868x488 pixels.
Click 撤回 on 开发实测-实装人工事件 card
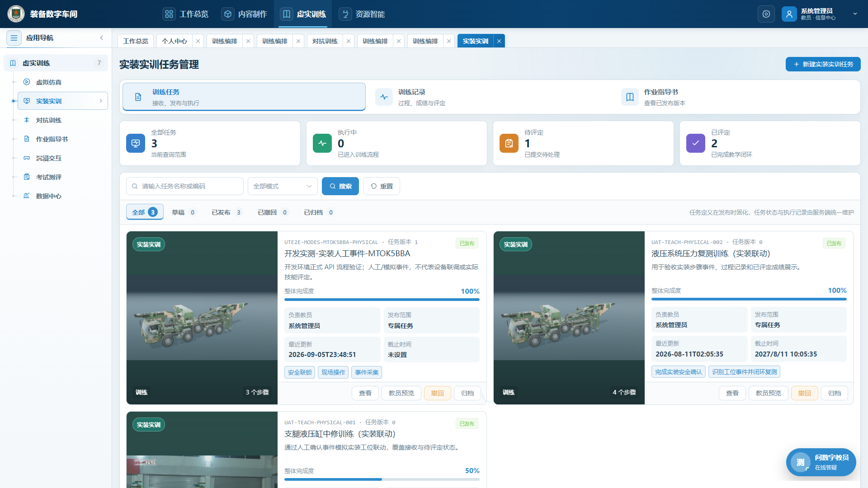point(438,393)
